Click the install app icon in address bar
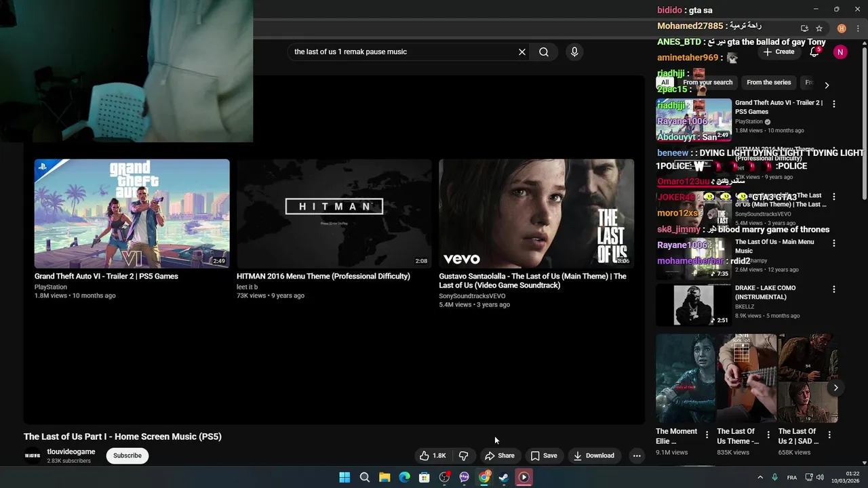The height and width of the screenshot is (488, 868). point(804,28)
